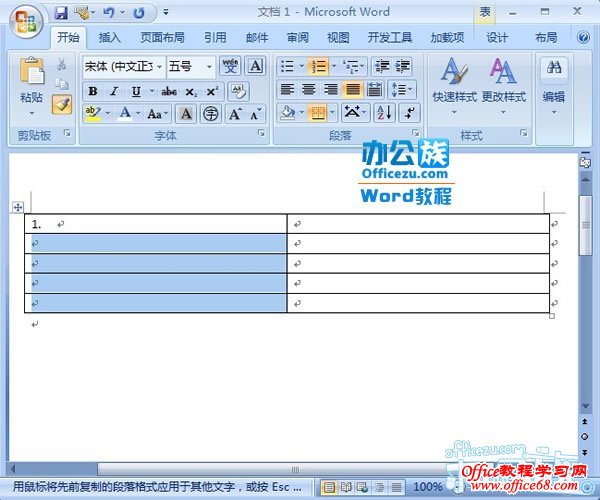Switch to Page Layout (页面布局) tab
Image resolution: width=600 pixels, height=500 pixels.
click(162, 37)
